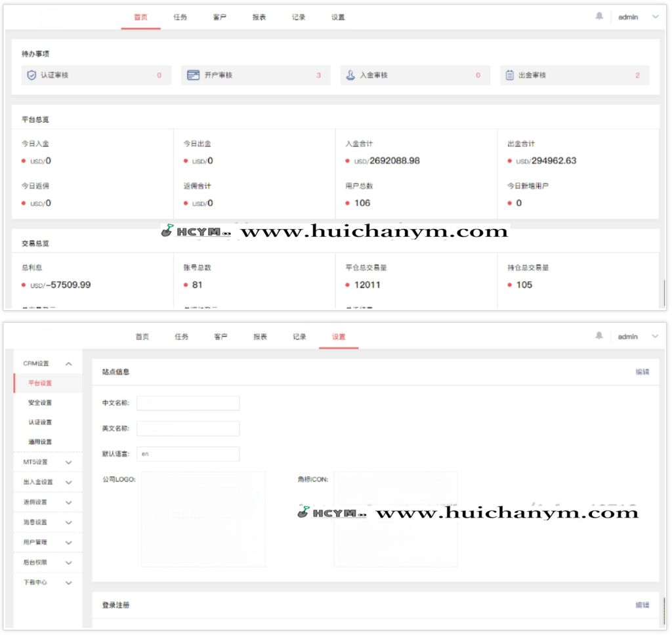Collapse the CRM设置 sidebar section

point(68,363)
